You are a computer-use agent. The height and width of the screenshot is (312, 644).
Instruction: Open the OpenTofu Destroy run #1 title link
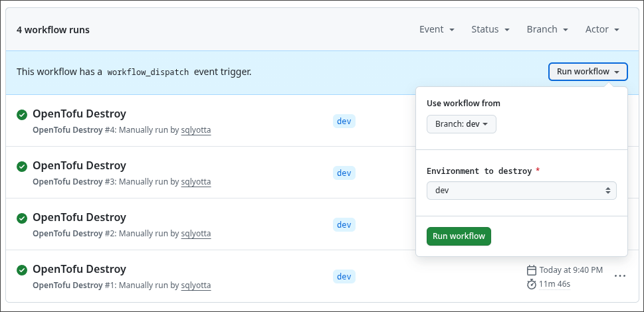(x=79, y=269)
